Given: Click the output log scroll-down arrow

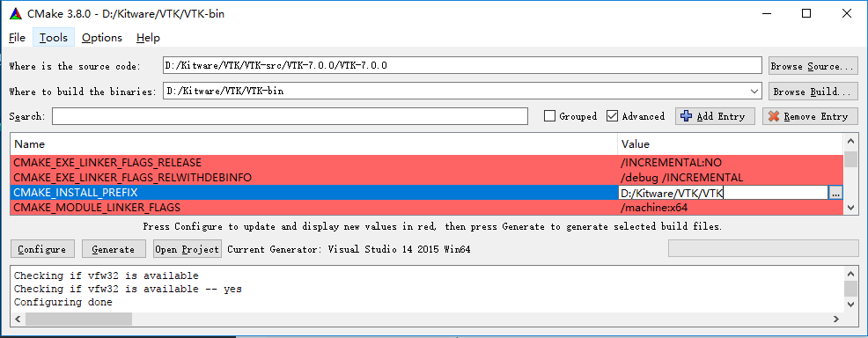Looking at the screenshot, I should 850,305.
